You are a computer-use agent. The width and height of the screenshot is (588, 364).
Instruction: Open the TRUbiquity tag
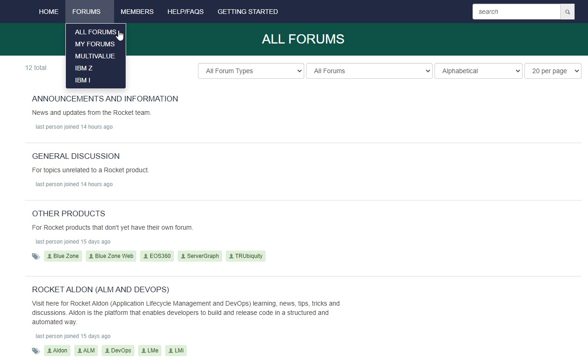click(x=246, y=256)
